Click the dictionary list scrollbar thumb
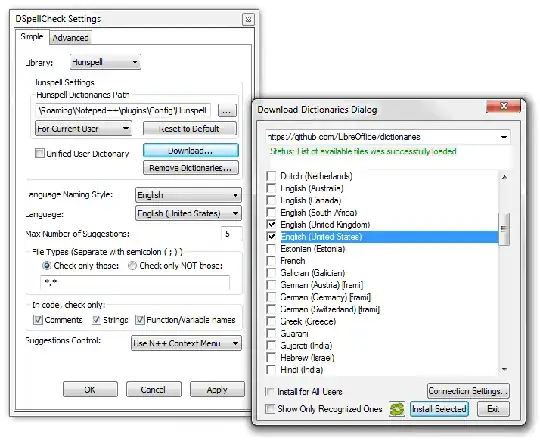Viewport: 540px width, 441px height. click(504, 229)
